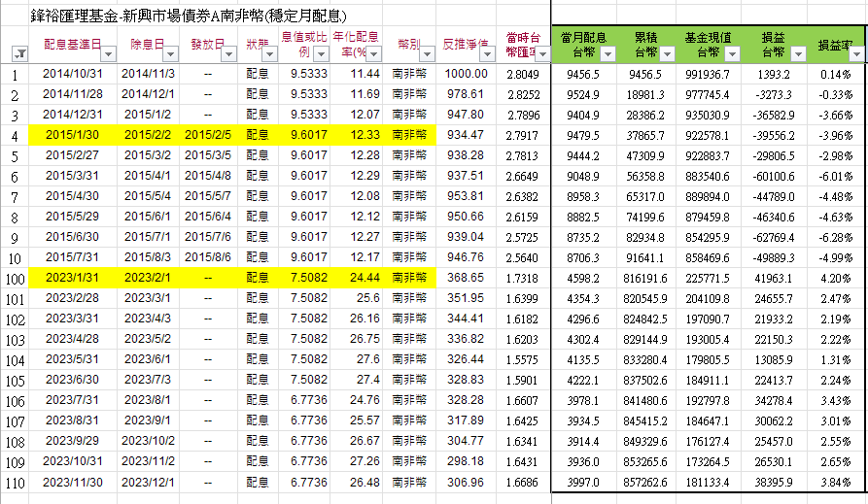Select the rate cell 0.14%
This screenshot has height=504, width=868.
coord(836,74)
